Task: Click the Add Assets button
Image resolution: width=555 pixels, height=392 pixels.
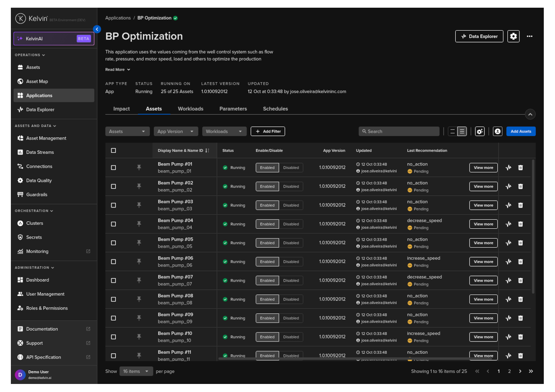Action: coord(521,132)
